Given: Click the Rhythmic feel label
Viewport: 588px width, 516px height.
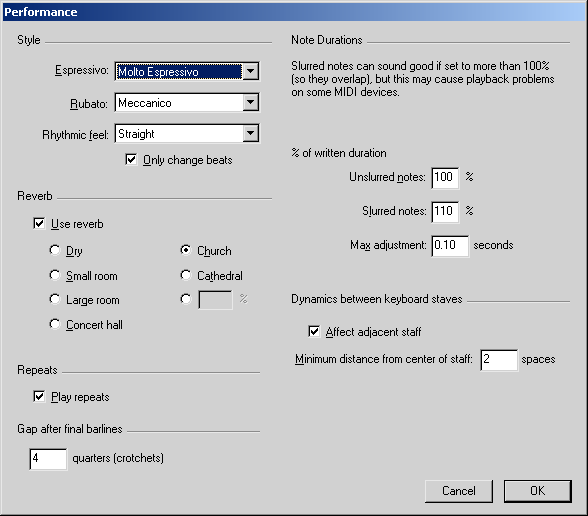Looking at the screenshot, I should coord(75,135).
